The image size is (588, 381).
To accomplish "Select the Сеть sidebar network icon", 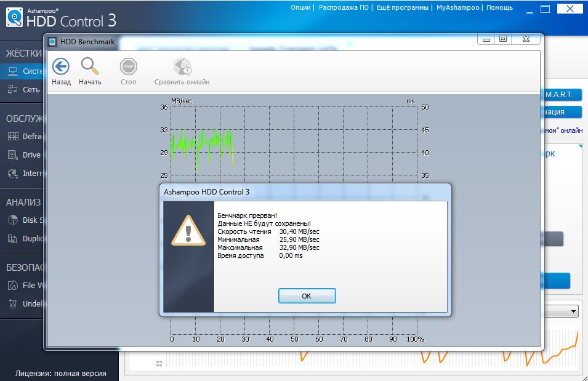I will click(x=13, y=90).
